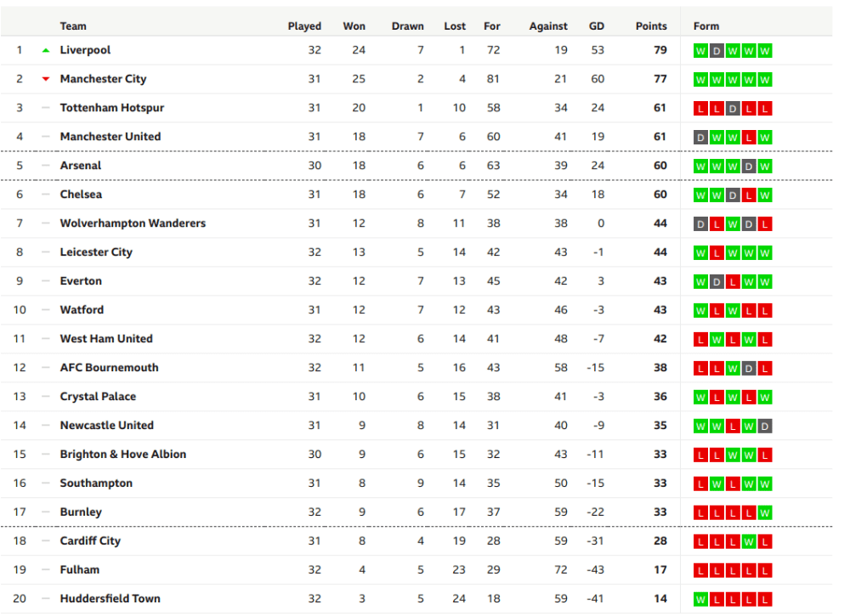Click Chelsea's points value 60

point(660,195)
